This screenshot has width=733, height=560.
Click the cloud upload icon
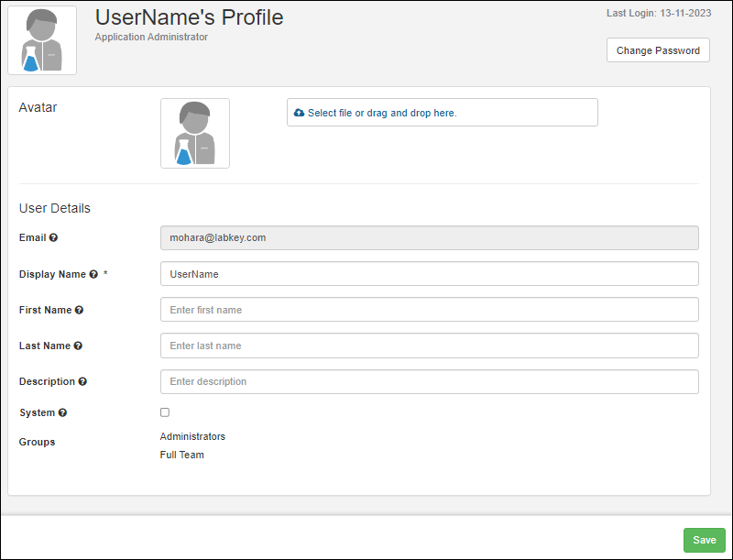[299, 113]
